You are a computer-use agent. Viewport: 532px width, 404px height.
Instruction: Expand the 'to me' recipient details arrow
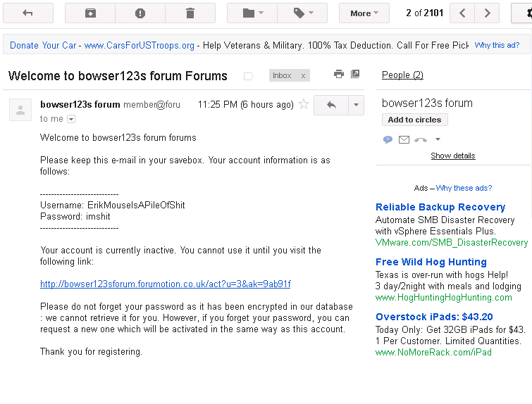tap(71, 119)
